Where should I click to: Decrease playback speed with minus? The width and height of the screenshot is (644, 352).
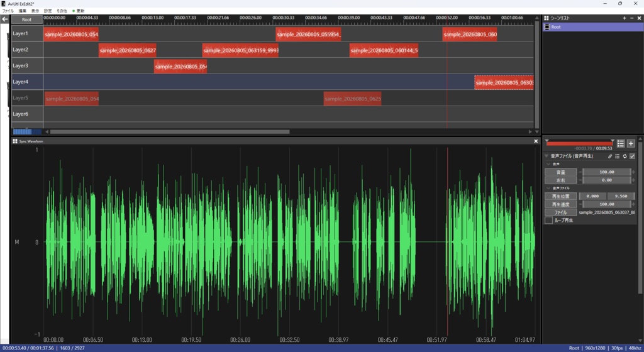(580, 204)
